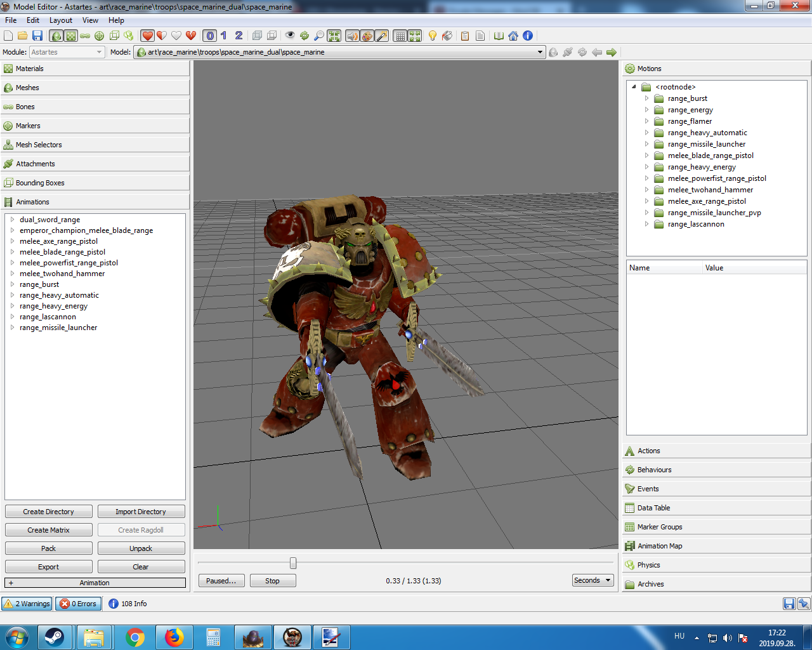Select melee_axe_range_pistol in the Motions tree
This screenshot has width=812, height=650.
pos(707,201)
